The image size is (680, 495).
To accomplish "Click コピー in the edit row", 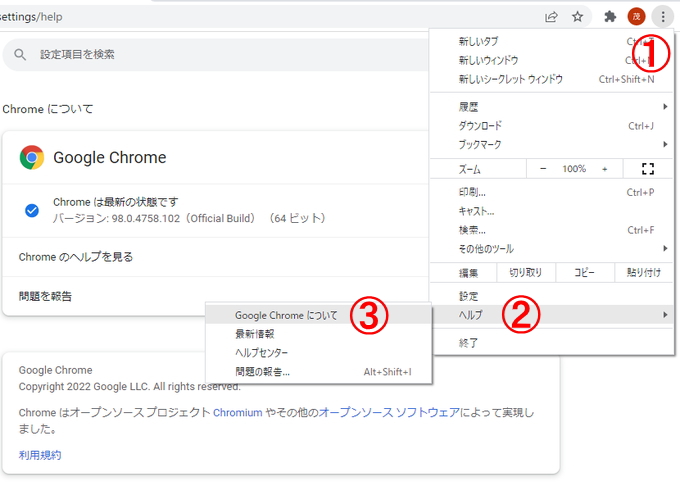I will pos(585,272).
